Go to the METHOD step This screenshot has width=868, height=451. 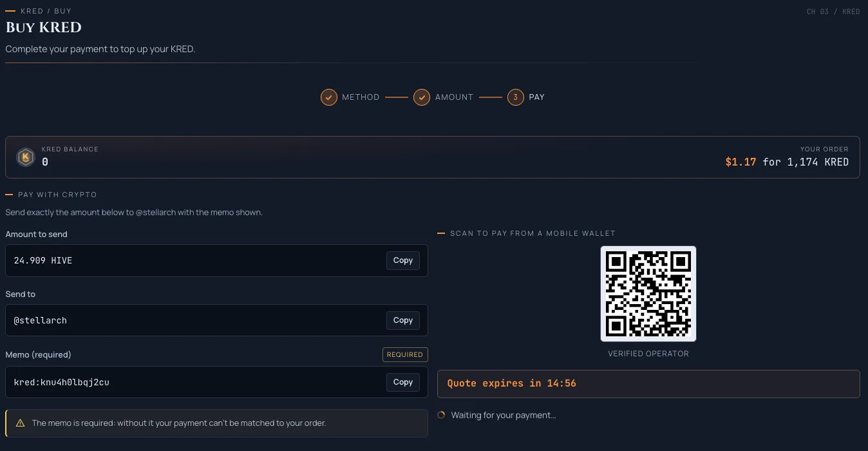[x=361, y=97]
